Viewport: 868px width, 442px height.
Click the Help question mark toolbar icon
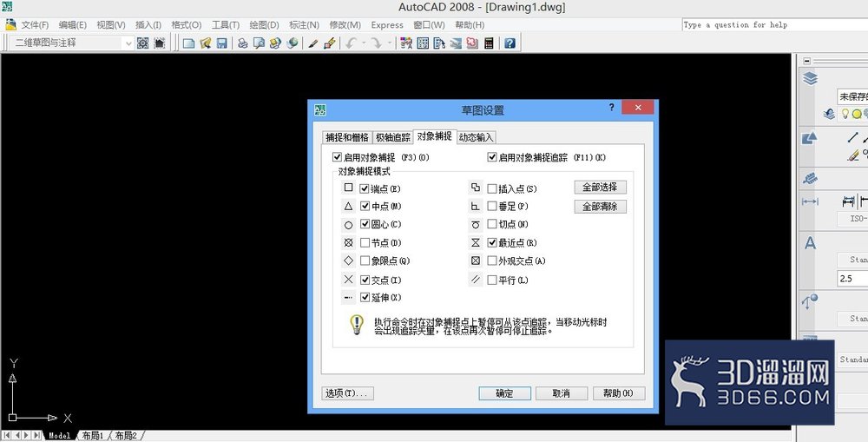pyautogui.click(x=510, y=43)
